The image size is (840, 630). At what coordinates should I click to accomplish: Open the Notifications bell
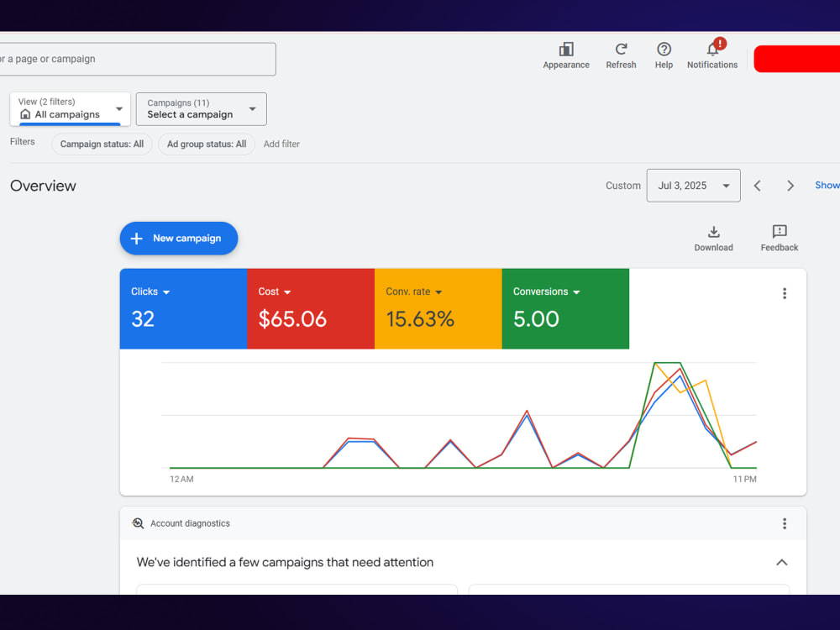click(x=712, y=55)
